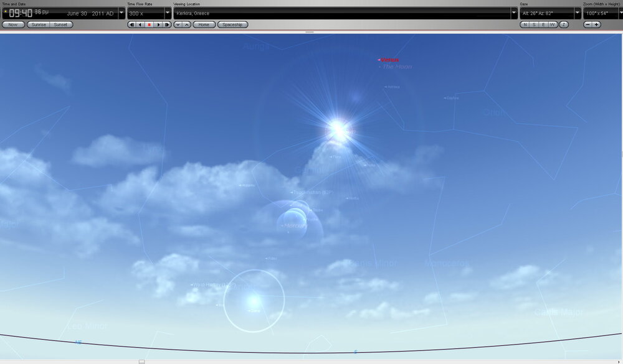Enter Spaceship mode
623x364 pixels.
coord(233,24)
